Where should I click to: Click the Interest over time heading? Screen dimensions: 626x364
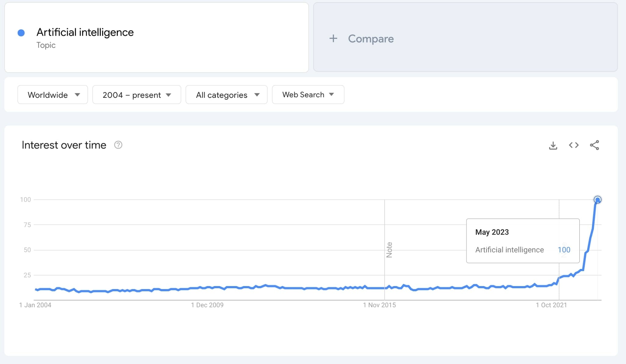click(x=64, y=145)
